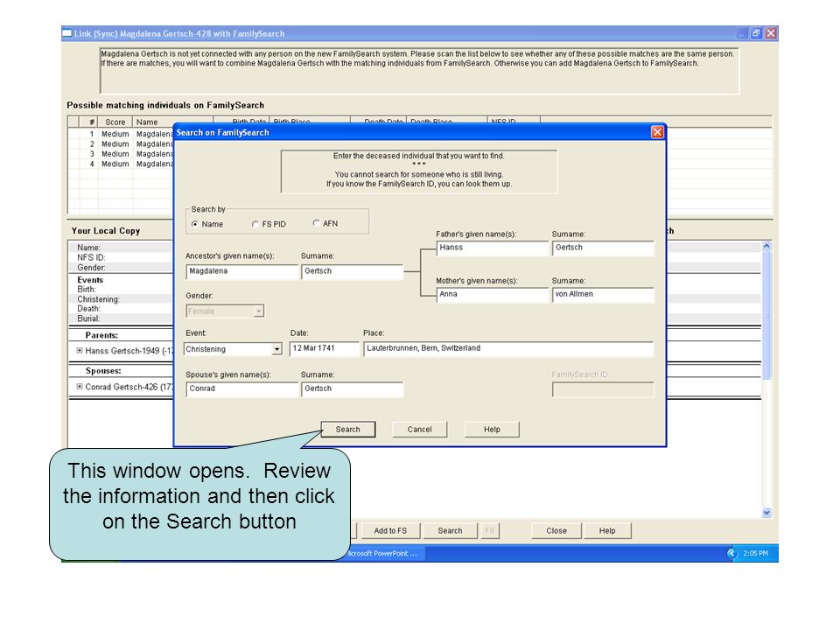This screenshot has height=630, width=840.
Task: Click the scroll up arrow in Link window
Action: [x=766, y=246]
